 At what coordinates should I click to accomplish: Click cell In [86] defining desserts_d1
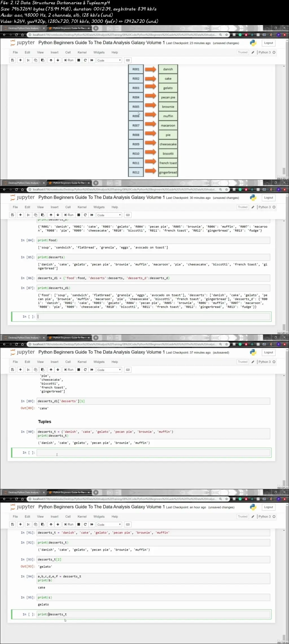[153, 278]
